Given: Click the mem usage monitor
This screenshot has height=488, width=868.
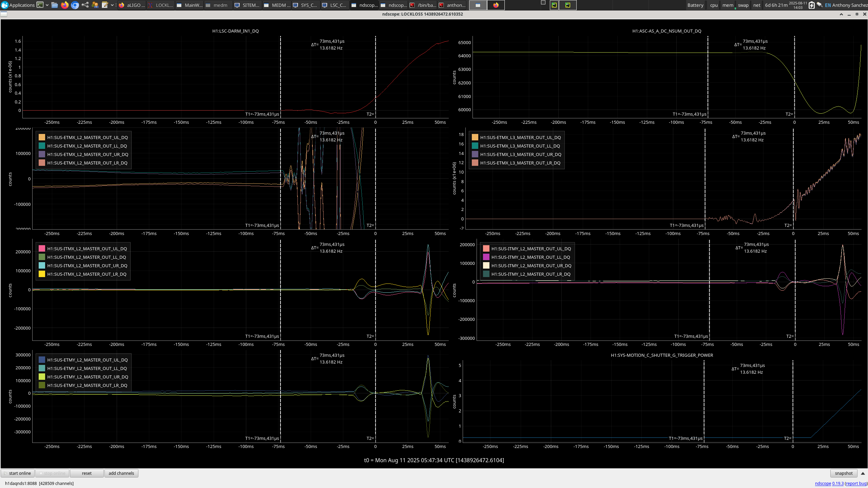Looking at the screenshot, I should [x=728, y=5].
